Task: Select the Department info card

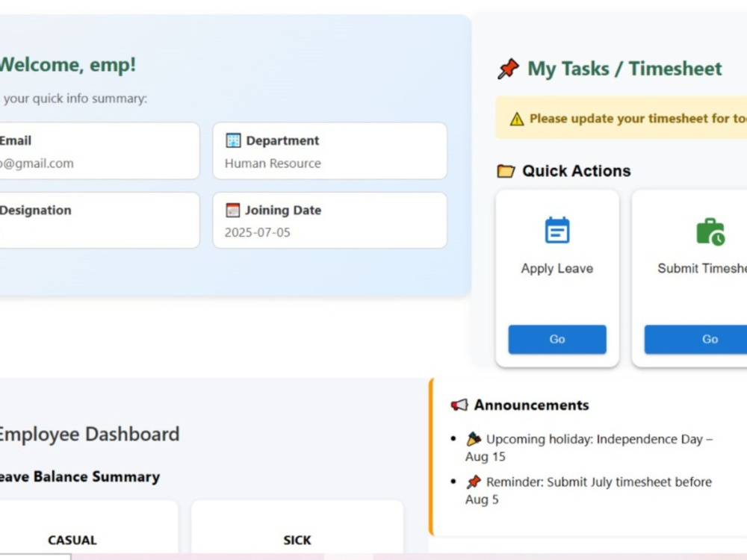Action: 329,151
